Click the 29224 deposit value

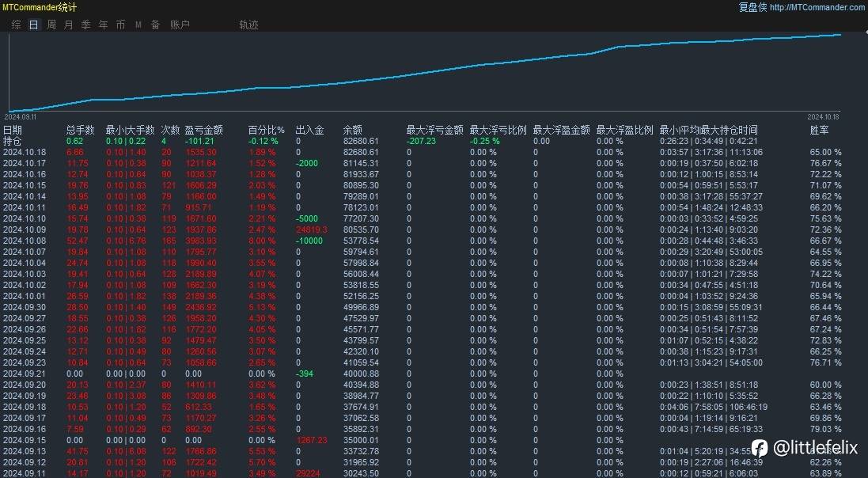307,473
